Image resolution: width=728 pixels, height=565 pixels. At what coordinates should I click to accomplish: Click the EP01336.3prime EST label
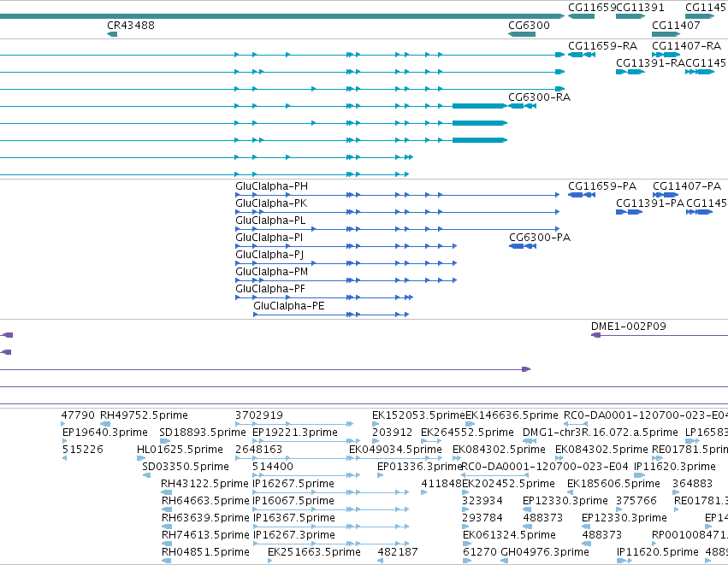[420, 467]
